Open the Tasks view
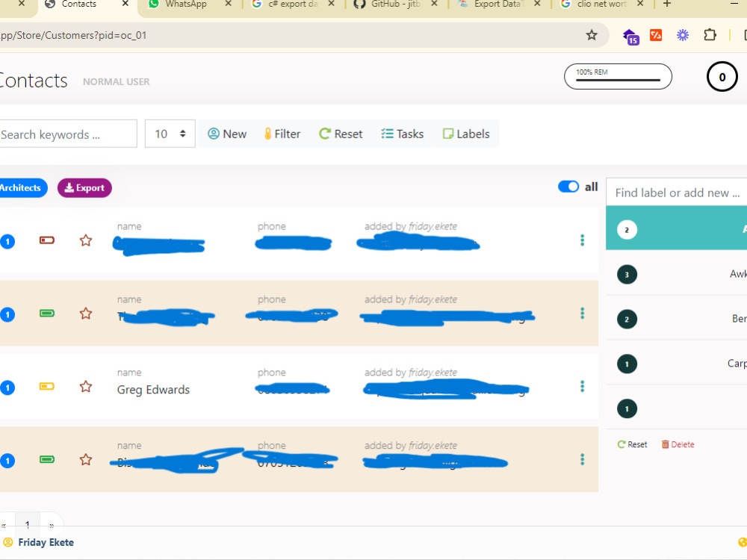747x560 pixels. pyautogui.click(x=403, y=134)
